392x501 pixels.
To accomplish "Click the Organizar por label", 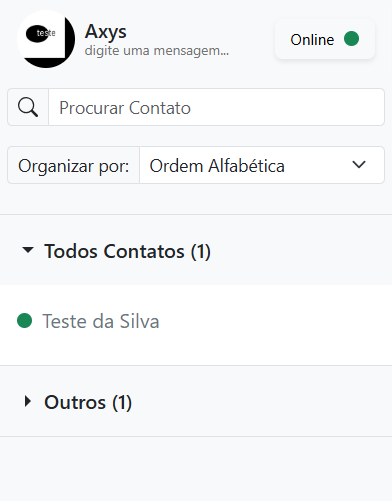I will pyautogui.click(x=74, y=165).
